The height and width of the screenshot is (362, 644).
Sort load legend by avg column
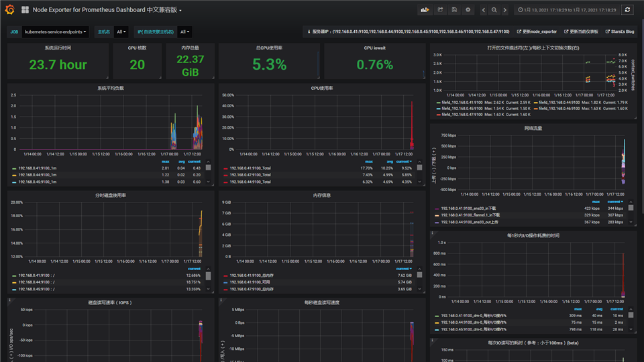[x=182, y=162]
